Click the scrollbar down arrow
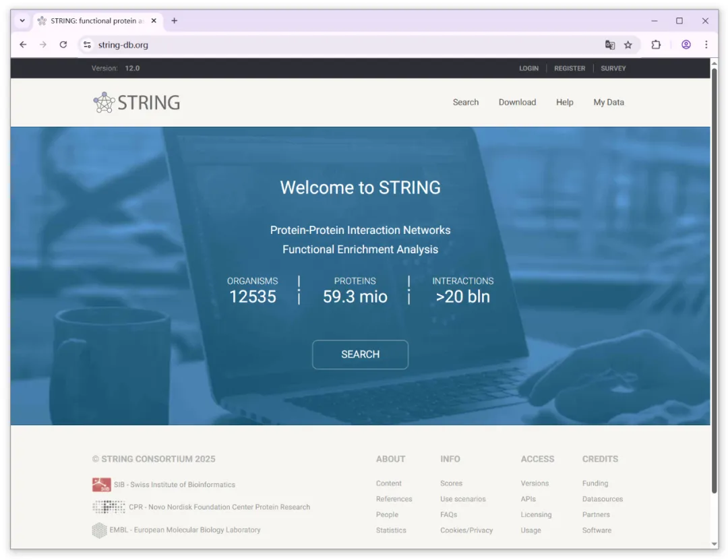Screen dimensions: 728x560 click(x=715, y=545)
